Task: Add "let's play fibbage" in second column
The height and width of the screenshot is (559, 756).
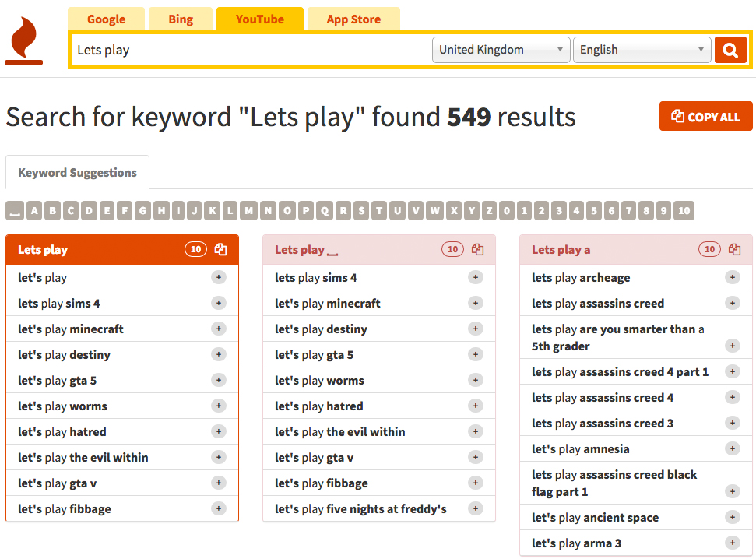Action: pyautogui.click(x=476, y=483)
